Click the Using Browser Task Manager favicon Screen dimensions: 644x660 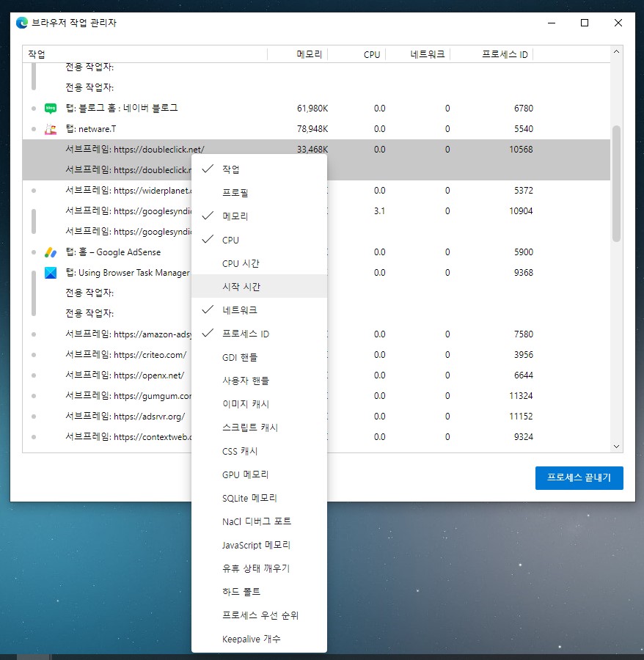coord(51,273)
